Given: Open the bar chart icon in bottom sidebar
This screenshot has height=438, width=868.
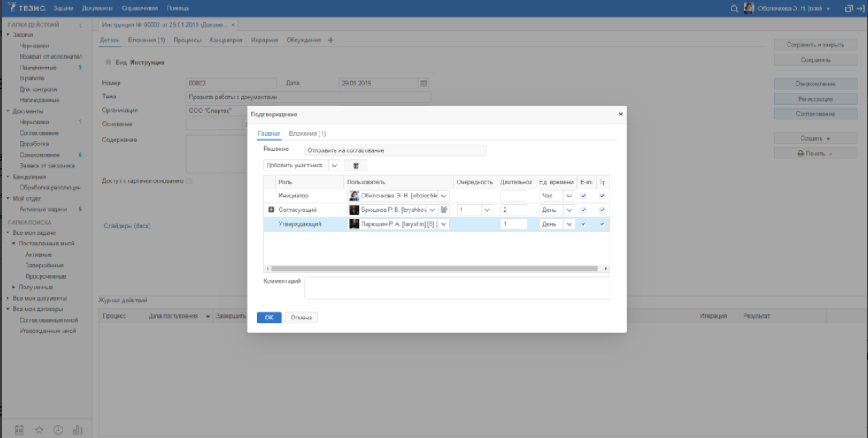Looking at the screenshot, I should (78, 430).
